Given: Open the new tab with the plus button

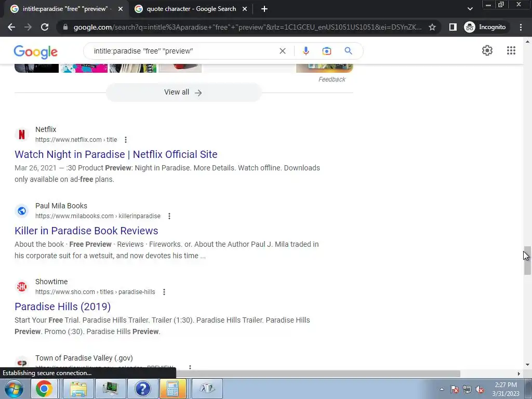Looking at the screenshot, I should pyautogui.click(x=264, y=9).
